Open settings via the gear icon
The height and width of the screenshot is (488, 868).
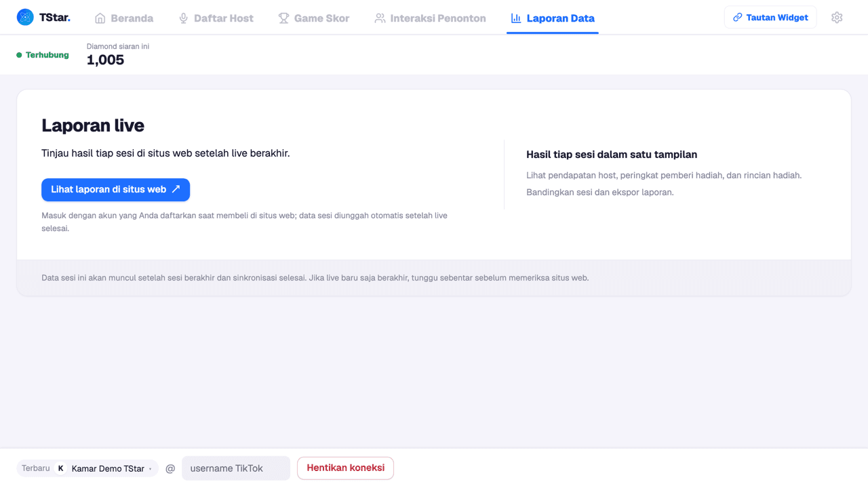coord(837,18)
